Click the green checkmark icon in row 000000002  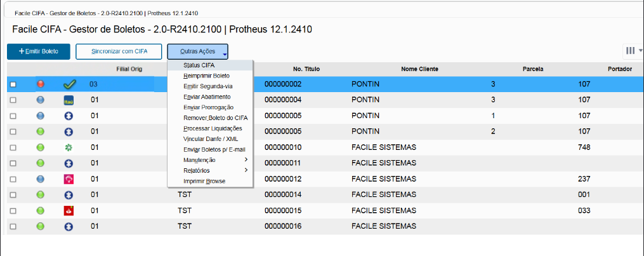pos(69,84)
